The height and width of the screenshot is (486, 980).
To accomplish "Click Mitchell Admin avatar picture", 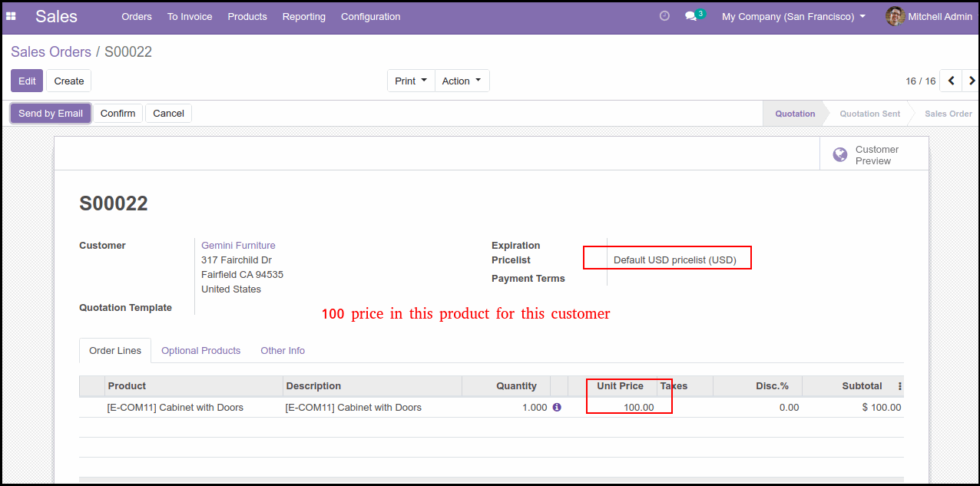I will pyautogui.click(x=895, y=16).
